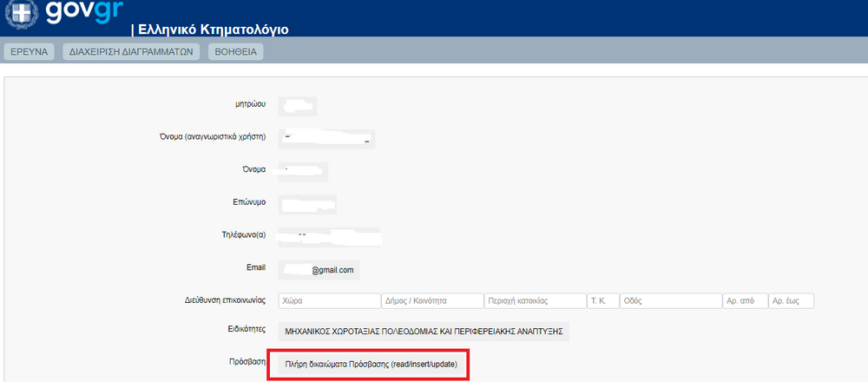The height and width of the screenshot is (382, 868).
Task: Select the Ειδικότητες specialty value box
Action: [x=424, y=331]
